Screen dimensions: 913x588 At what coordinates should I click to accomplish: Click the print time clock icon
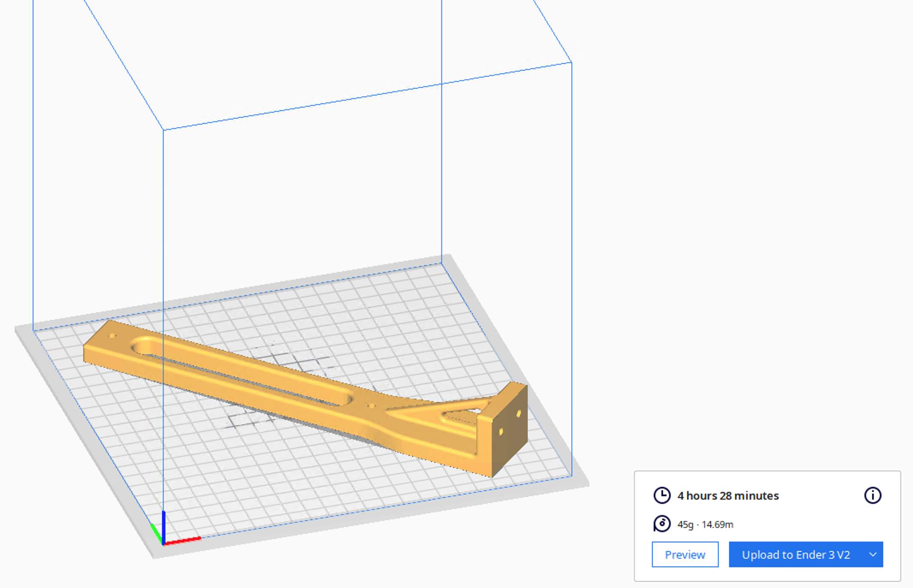click(x=662, y=495)
